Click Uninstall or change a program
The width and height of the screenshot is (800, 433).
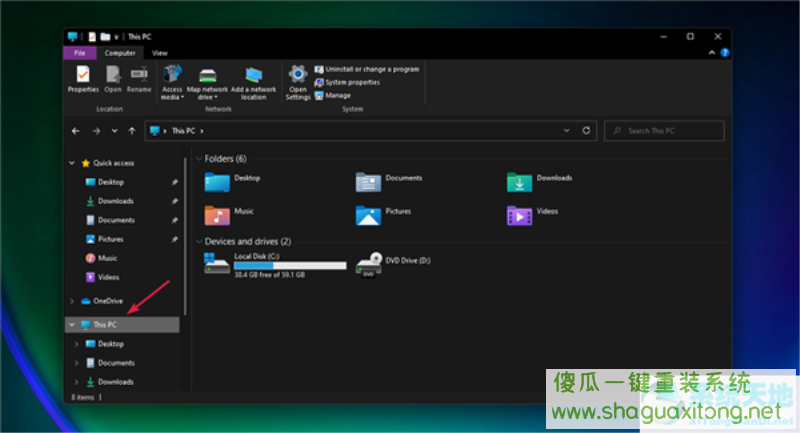click(367, 69)
